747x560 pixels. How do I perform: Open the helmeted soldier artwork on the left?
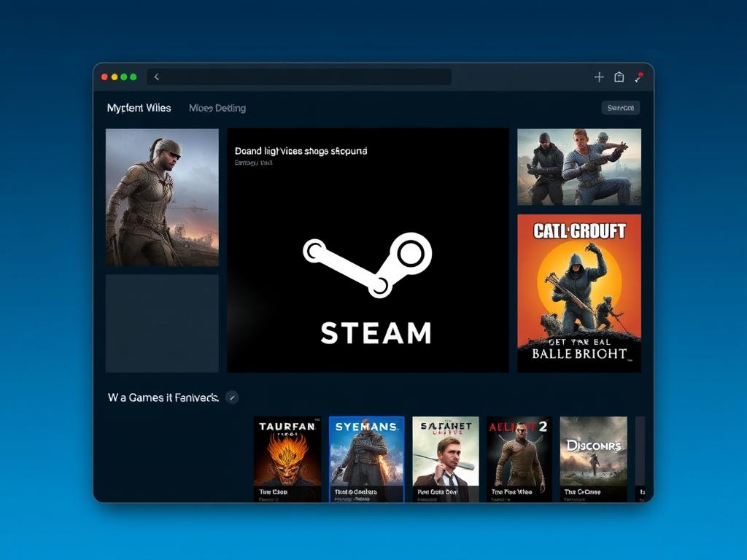pos(162,197)
